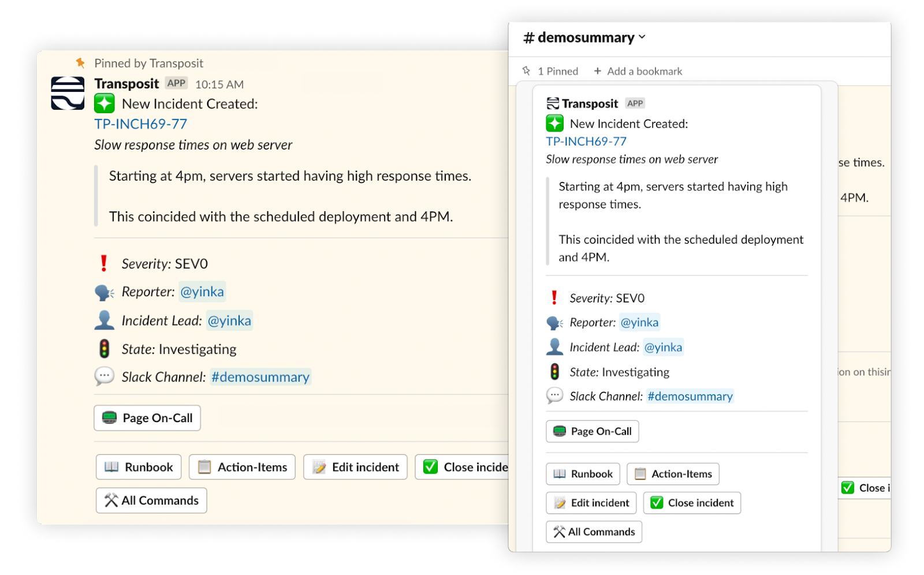Click the green sparkle icon in pinned popup
924x575 pixels.
[x=554, y=124]
